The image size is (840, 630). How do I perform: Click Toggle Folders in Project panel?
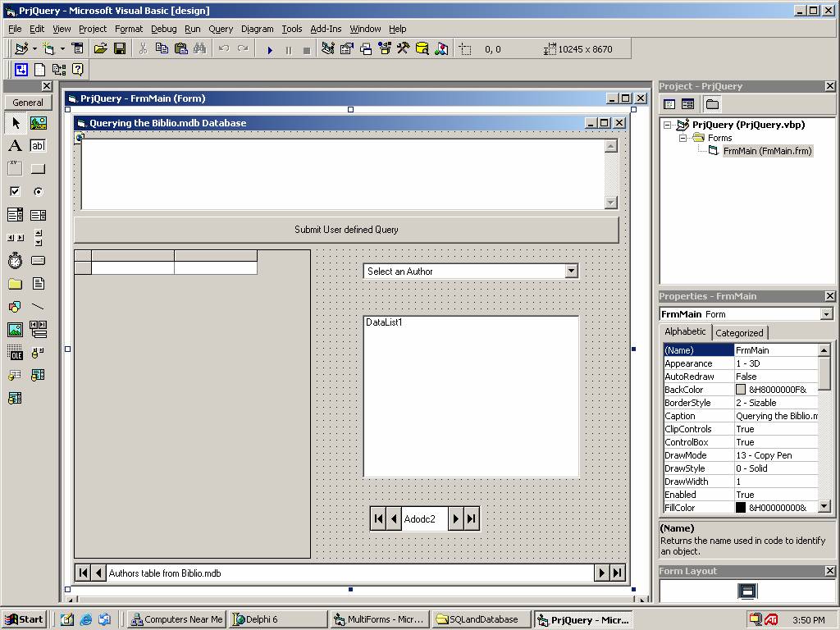[712, 104]
